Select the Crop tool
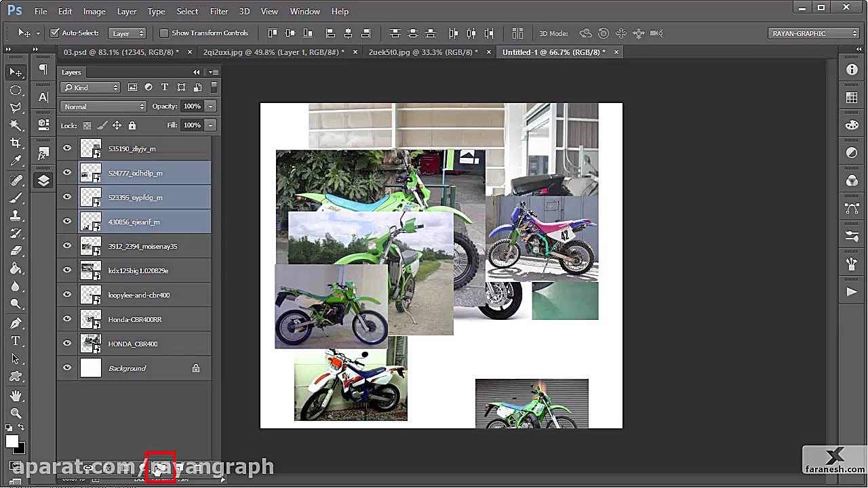Screen dimensions: 868x488 pos(16,143)
